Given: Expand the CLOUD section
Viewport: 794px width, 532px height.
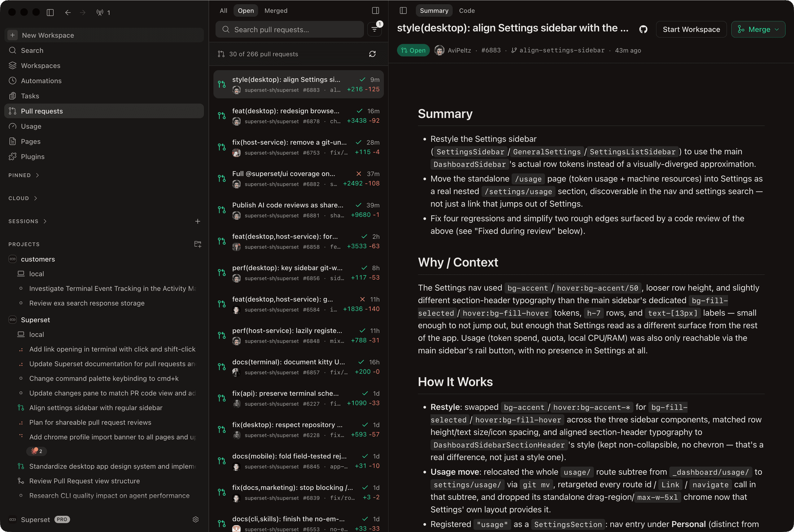Looking at the screenshot, I should point(23,198).
